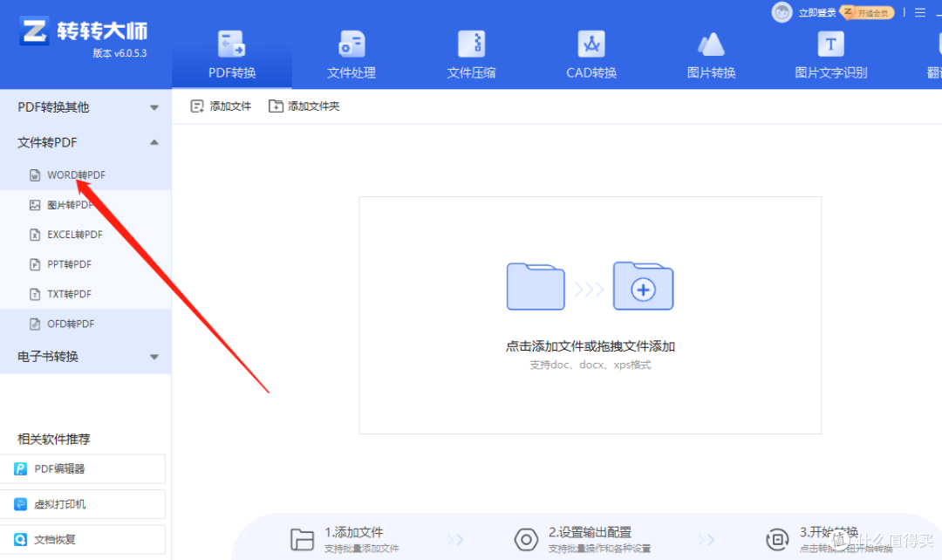Click the 2.设置输出配置 step icon
The width and height of the screenshot is (942, 560).
(526, 539)
